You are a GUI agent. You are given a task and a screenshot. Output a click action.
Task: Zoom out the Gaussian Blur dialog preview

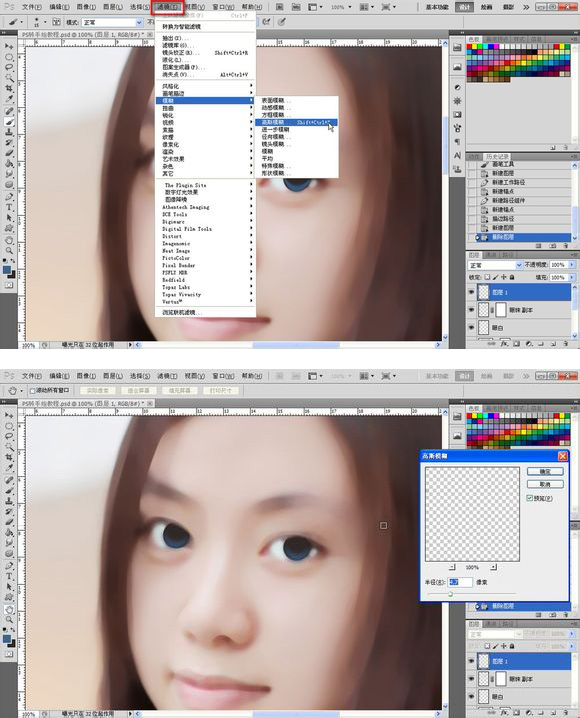(x=452, y=567)
